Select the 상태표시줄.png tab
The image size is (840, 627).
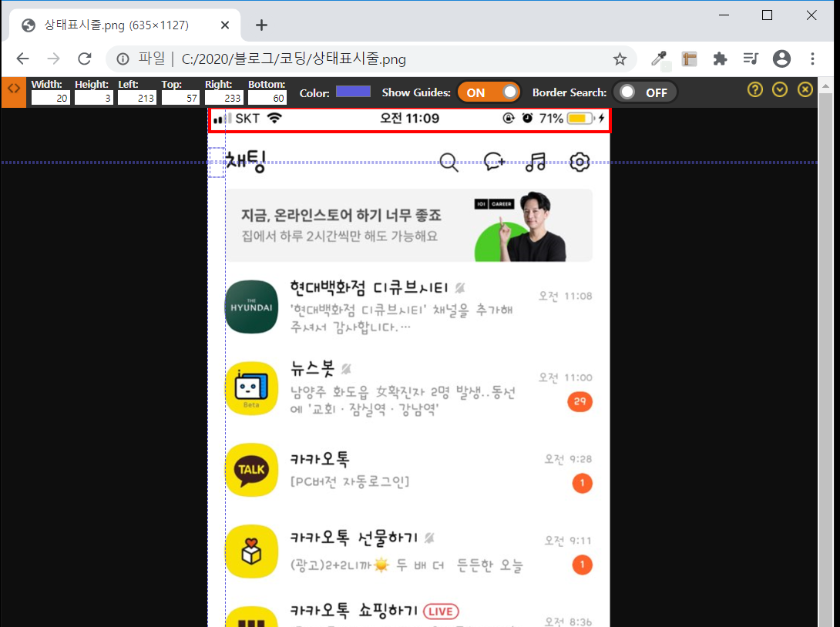126,25
